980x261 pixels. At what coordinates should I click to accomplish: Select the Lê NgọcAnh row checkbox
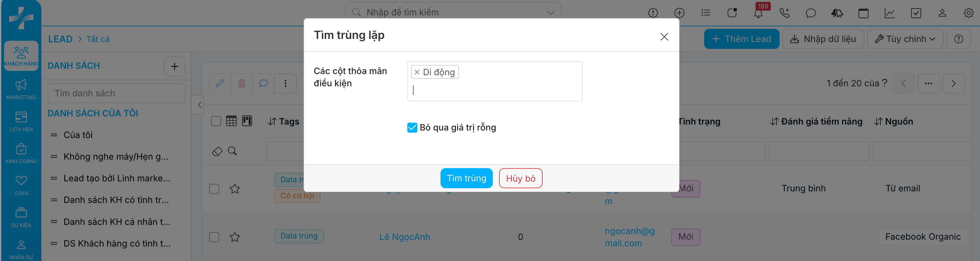point(214,237)
